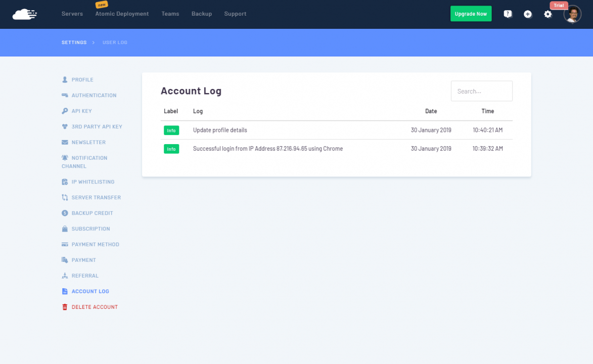Open the help question mark icon
593x364 pixels.
point(508,14)
